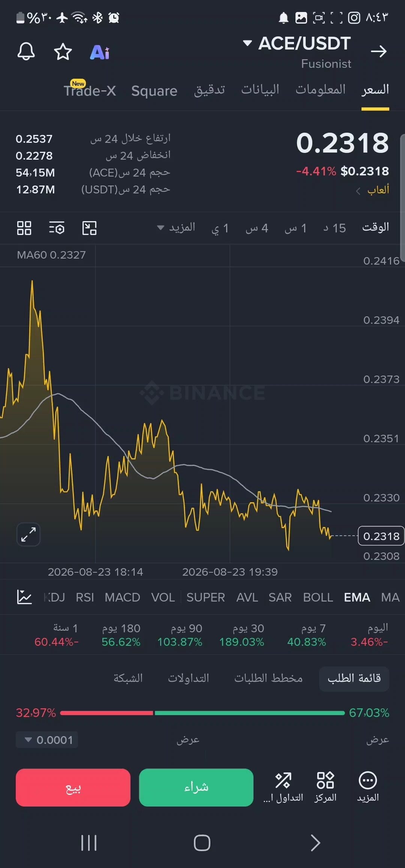Open chart settings with eye icon
Viewport: 405px width, 868px height.
point(57,228)
